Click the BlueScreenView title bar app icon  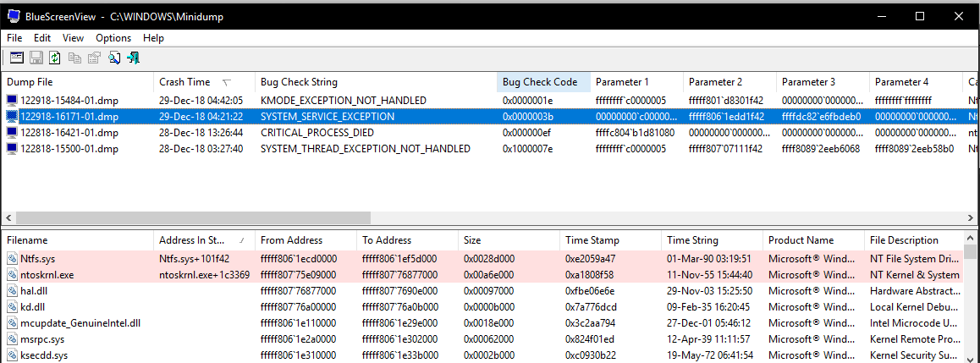[x=14, y=17]
